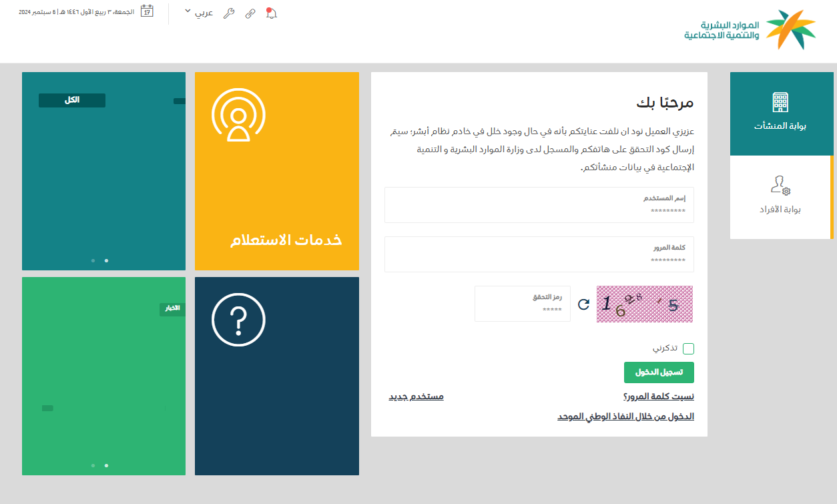The height and width of the screenshot is (504, 837).
Task: Expand the عربي language dropdown
Action: [x=198, y=13]
